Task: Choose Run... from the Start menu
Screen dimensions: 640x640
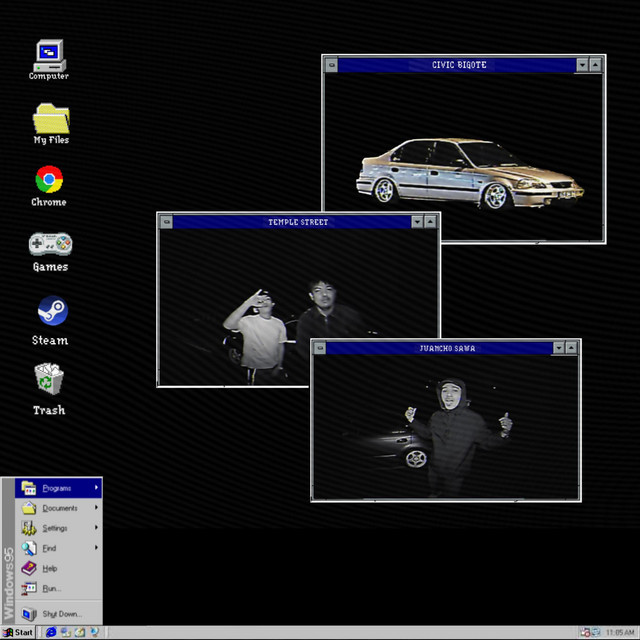Action: click(x=50, y=588)
